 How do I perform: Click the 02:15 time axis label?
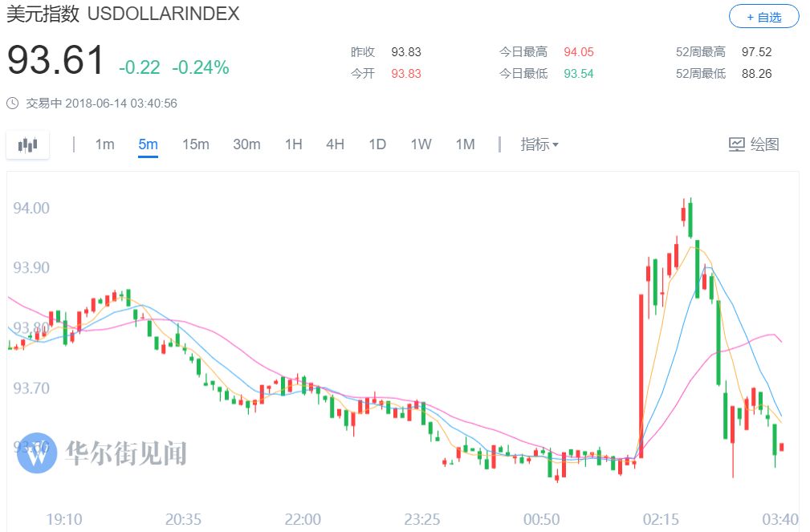tap(661, 519)
